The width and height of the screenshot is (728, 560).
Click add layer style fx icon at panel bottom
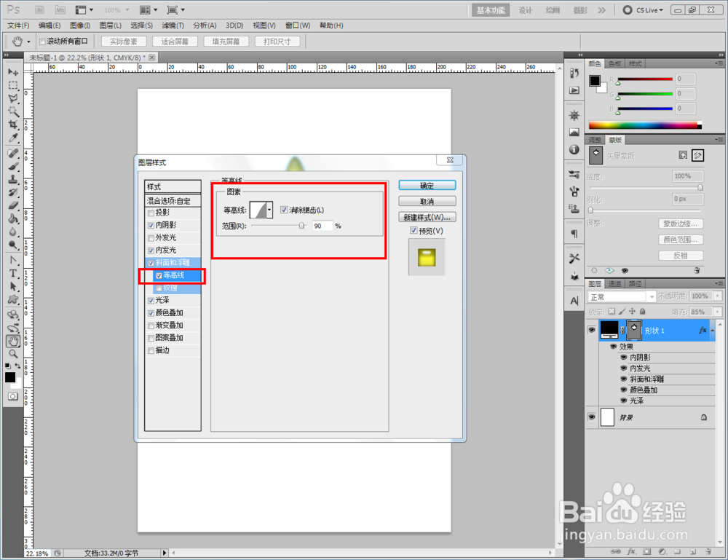631,552
